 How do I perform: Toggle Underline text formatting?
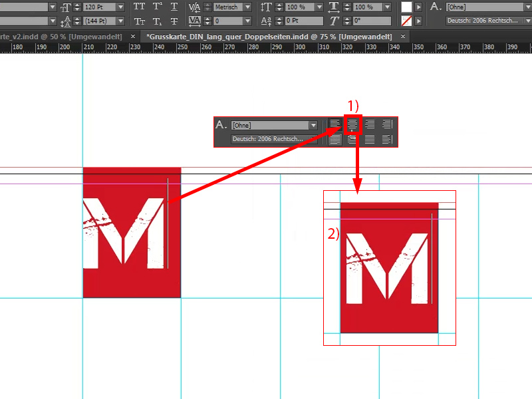click(174, 7)
